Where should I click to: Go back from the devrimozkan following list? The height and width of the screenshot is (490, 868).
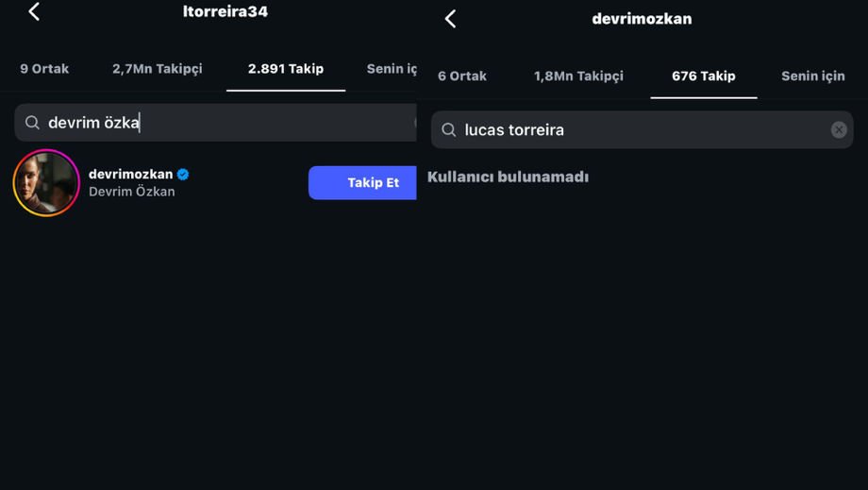(x=450, y=19)
